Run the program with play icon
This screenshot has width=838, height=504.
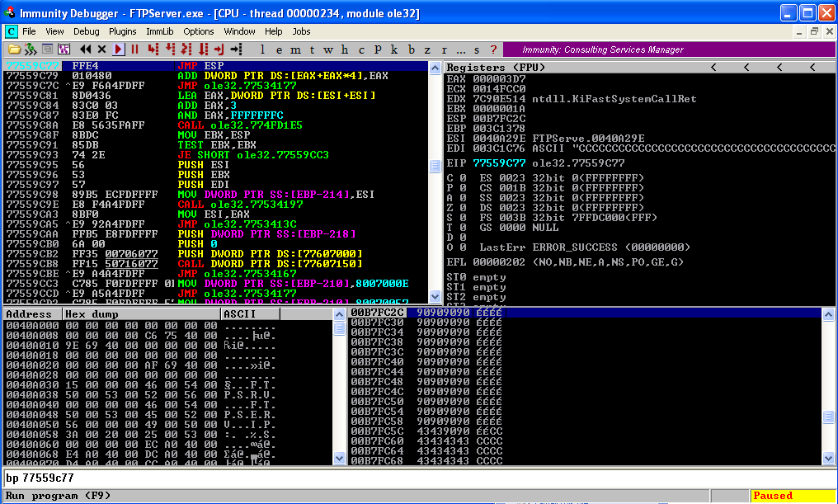click(x=119, y=49)
